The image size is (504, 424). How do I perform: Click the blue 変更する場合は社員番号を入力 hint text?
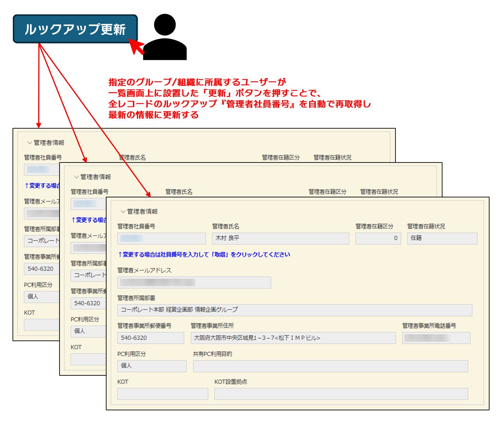point(204,255)
